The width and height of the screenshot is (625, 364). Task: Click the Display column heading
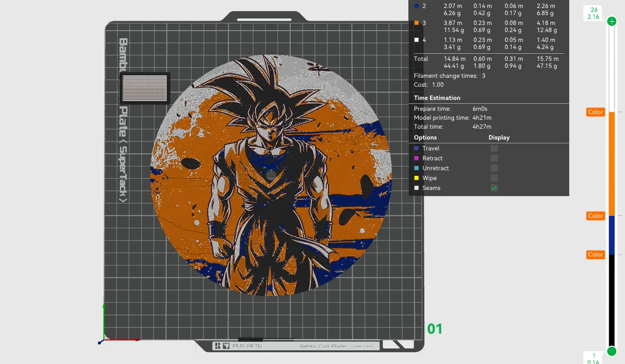click(x=499, y=138)
